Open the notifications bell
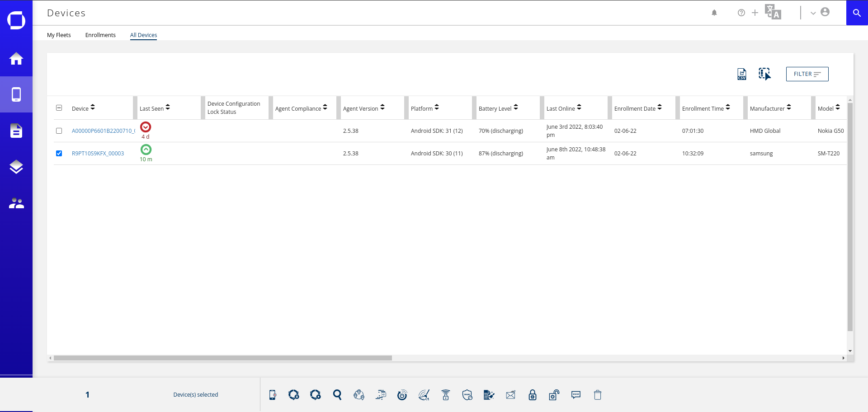This screenshot has height=412, width=868. pyautogui.click(x=714, y=13)
